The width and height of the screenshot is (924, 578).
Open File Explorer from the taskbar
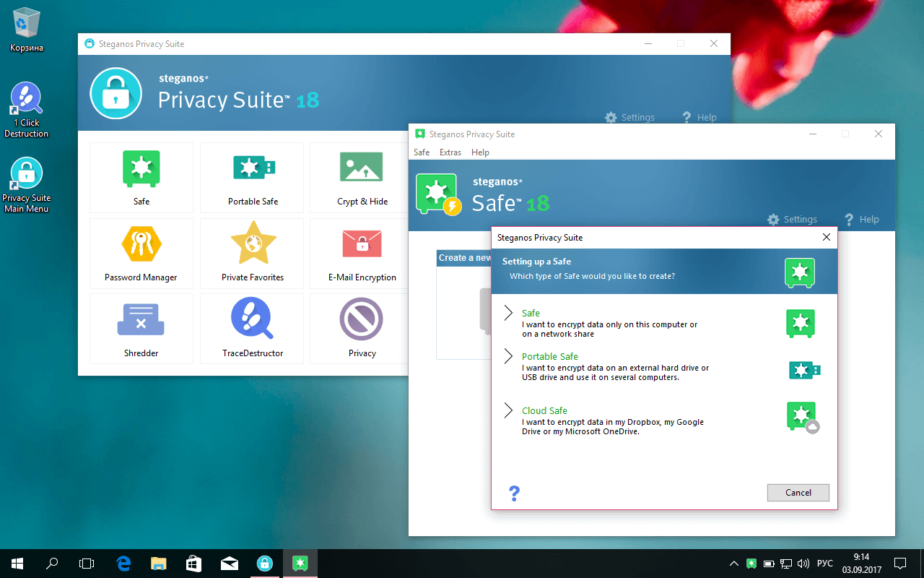click(159, 564)
